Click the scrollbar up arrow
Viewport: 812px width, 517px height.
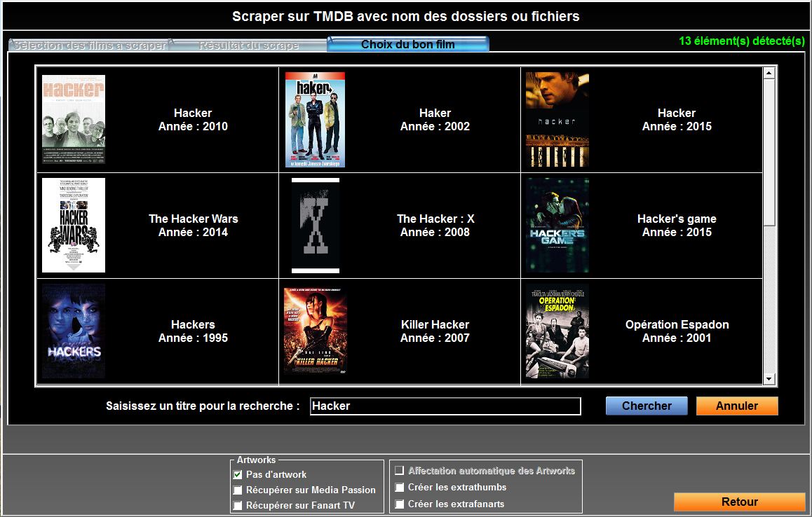[769, 73]
